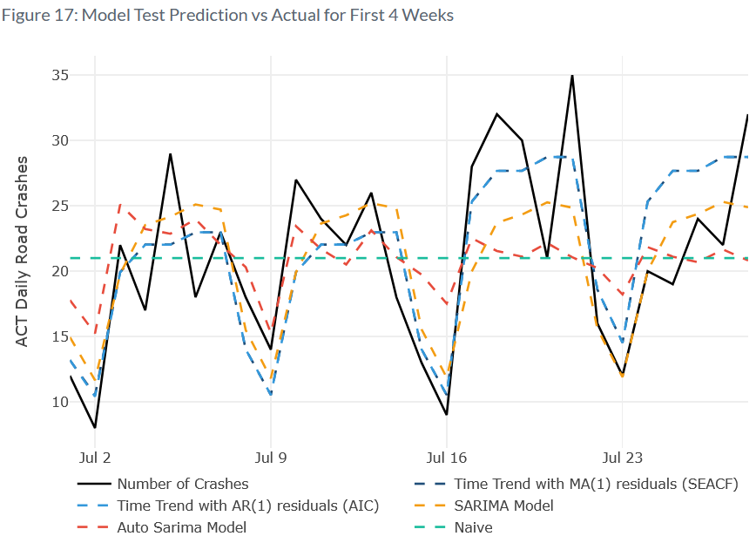Screen dimensions: 756x543
Task: Click the Jul 2 x-axis tick label
Action: tap(95, 456)
